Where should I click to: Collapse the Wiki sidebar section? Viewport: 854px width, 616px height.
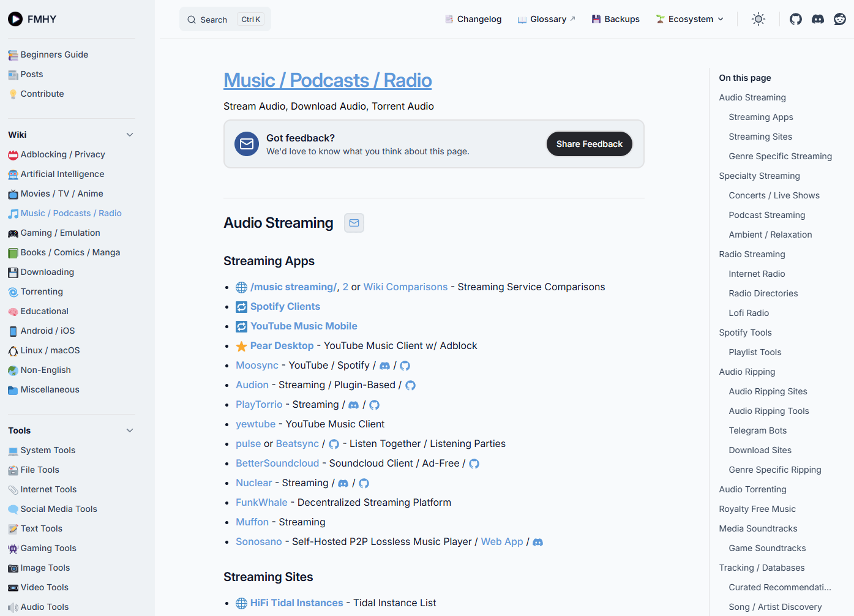tap(129, 135)
